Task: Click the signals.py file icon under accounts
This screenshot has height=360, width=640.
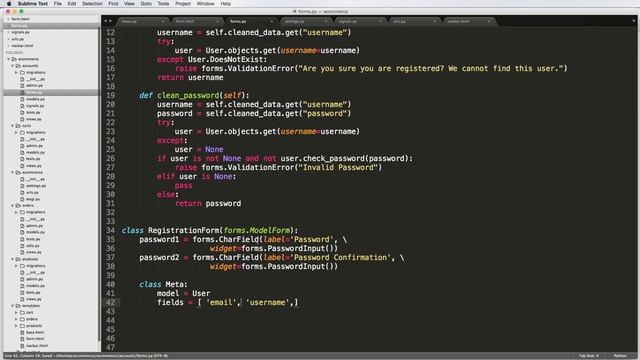Action: tap(22, 106)
